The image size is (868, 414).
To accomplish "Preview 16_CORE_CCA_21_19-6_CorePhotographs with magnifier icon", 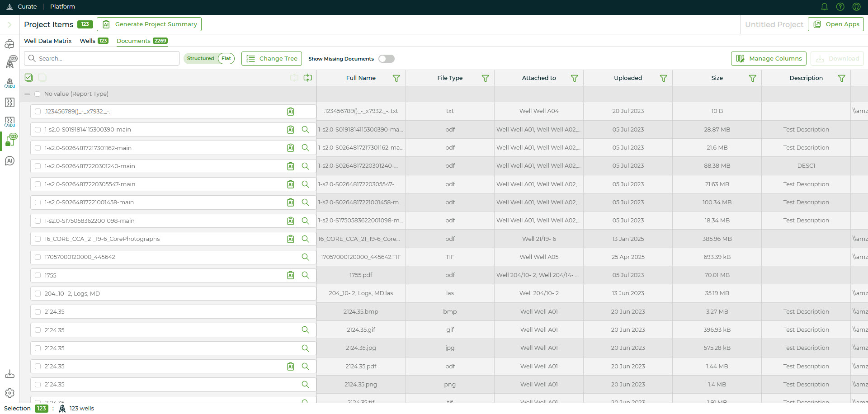I will (x=306, y=239).
